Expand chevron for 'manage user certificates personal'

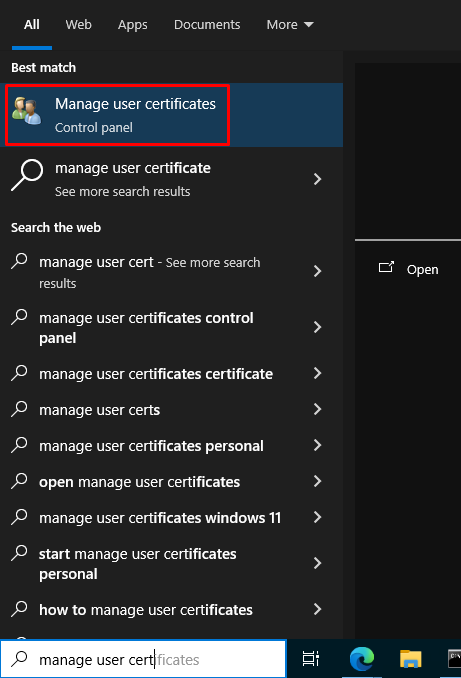click(x=317, y=445)
